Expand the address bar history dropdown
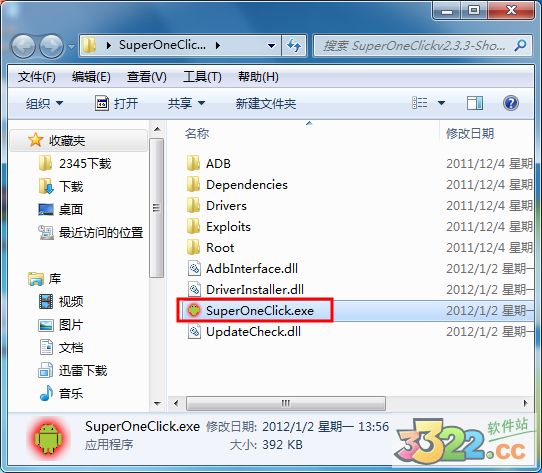 pos(271,45)
